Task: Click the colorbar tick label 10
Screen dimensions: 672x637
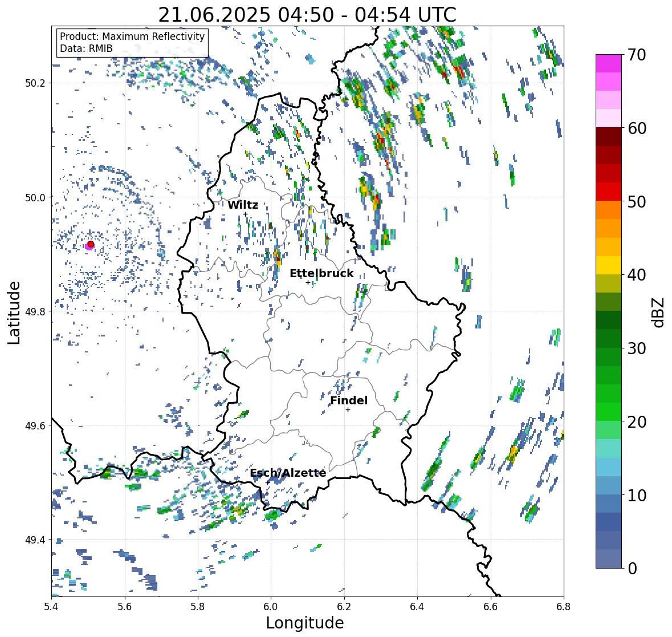Action: pyautogui.click(x=637, y=495)
